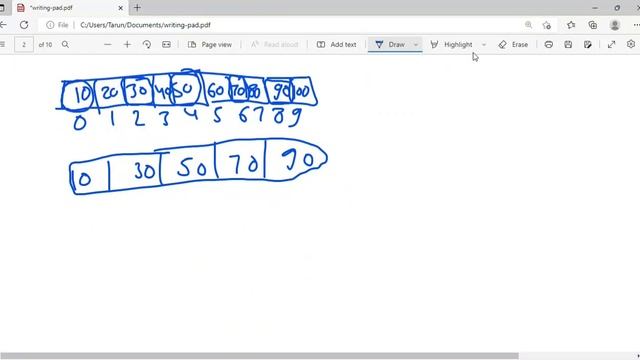Image resolution: width=640 pixels, height=360 pixels.
Task: Click the Fit to width icon
Action: click(166, 44)
